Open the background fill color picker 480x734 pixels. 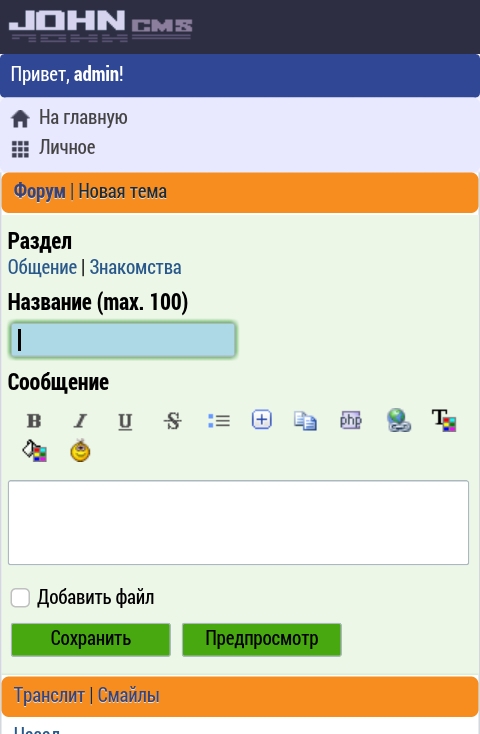pyautogui.click(x=34, y=451)
